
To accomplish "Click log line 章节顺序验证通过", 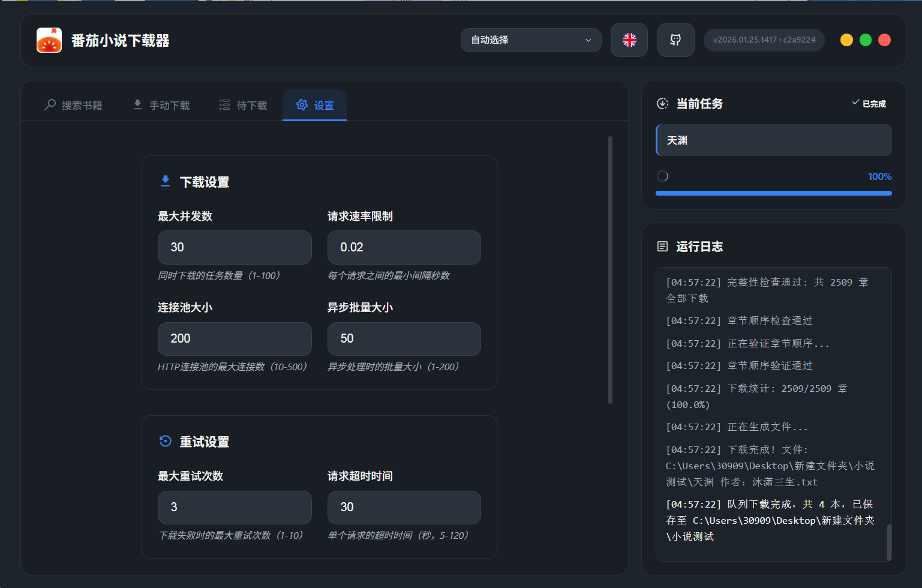I will tap(739, 366).
